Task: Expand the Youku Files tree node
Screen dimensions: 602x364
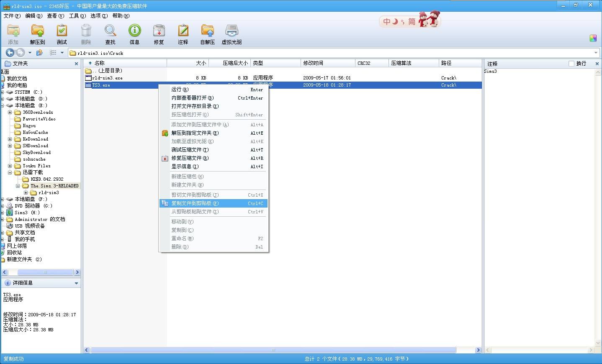Action: pyautogui.click(x=10, y=166)
